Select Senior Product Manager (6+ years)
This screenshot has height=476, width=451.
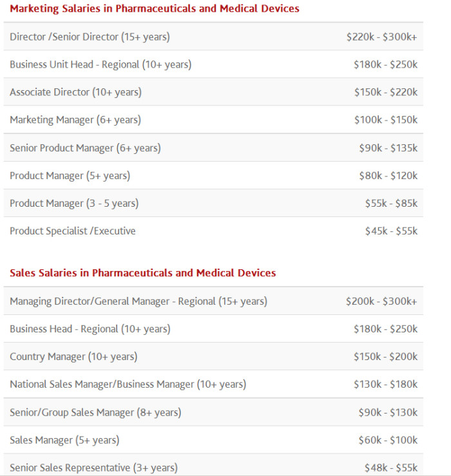(213, 148)
